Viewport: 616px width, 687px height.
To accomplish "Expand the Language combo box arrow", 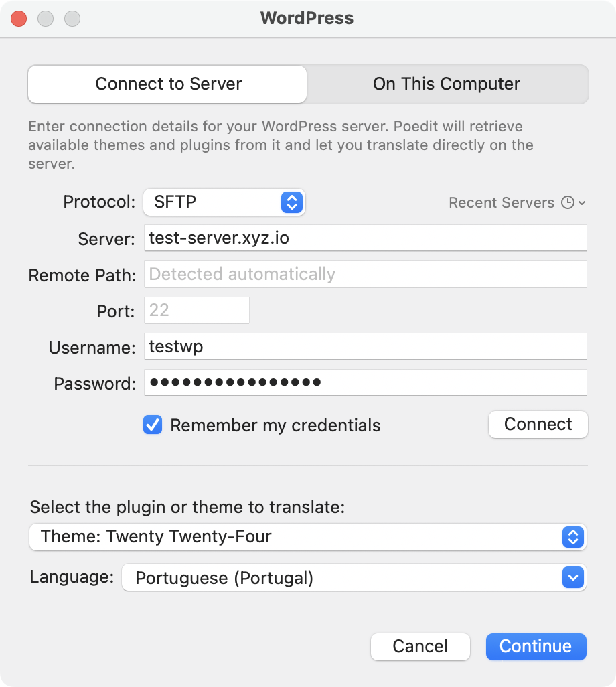I will [573, 577].
